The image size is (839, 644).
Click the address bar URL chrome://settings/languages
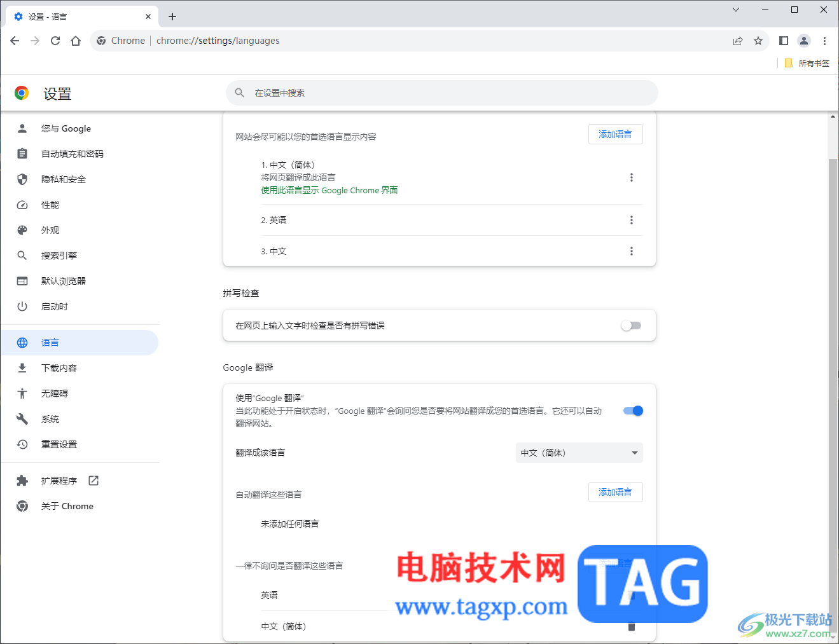(x=218, y=41)
